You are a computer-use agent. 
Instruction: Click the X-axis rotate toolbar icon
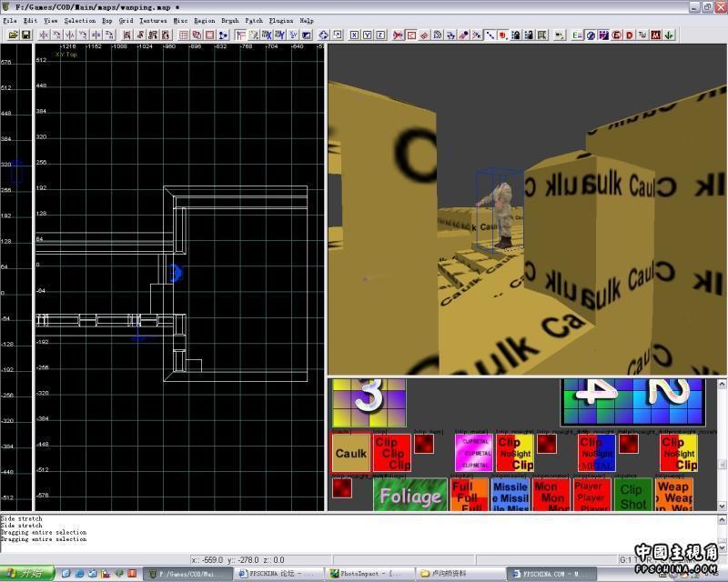(56, 35)
